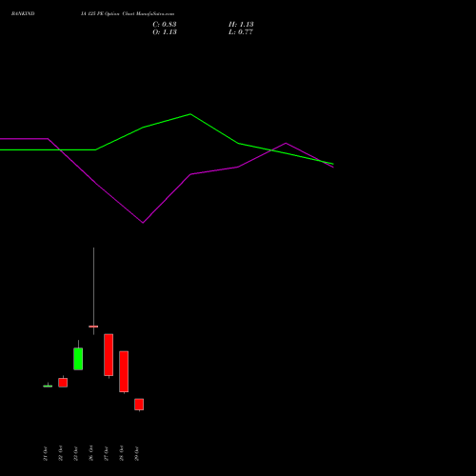The height and width of the screenshot is (476, 476).
Task: Click the '27 Oct' axis date label
Action: 107,454
